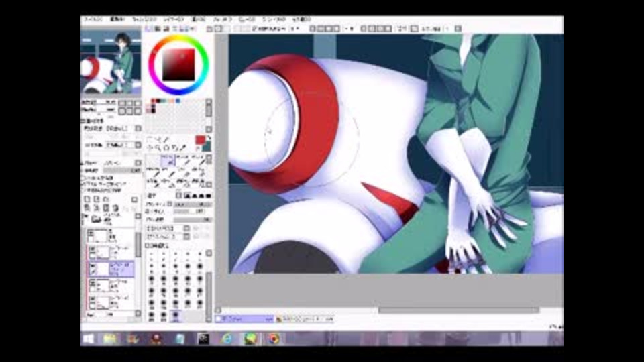Screen dimensions: 644x362
Task: Select the lasso selection tool
Action: point(158,140)
